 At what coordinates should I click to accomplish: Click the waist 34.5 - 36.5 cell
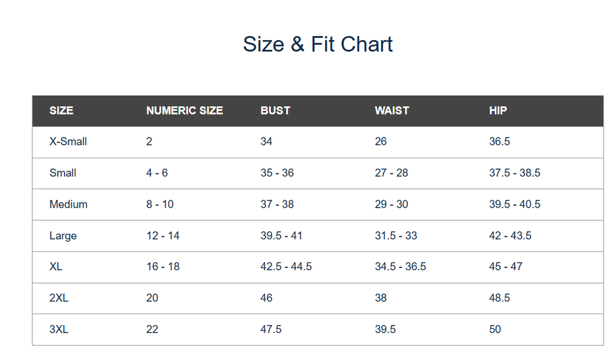tap(400, 267)
